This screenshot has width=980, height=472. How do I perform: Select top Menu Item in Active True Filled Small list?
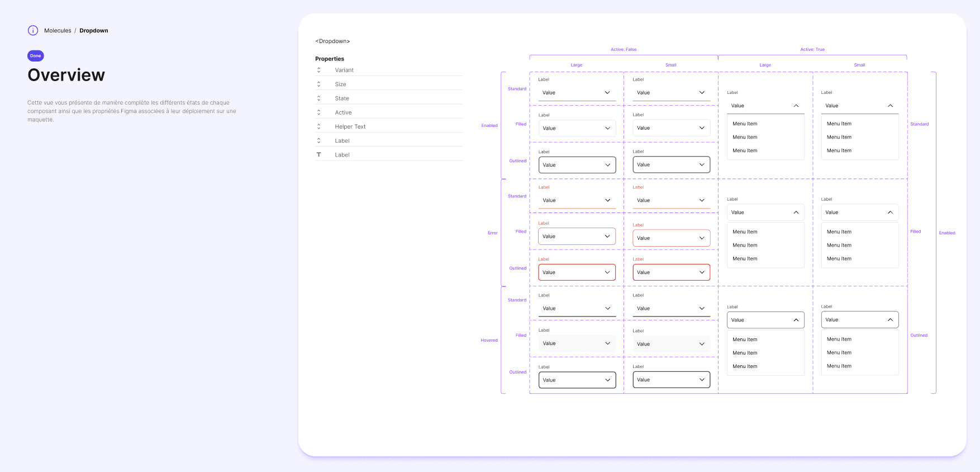pyautogui.click(x=860, y=232)
